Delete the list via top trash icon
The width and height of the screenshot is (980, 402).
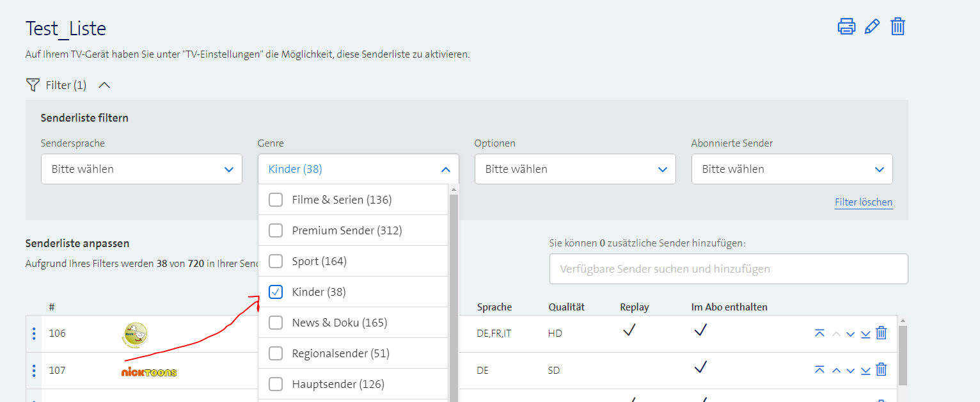point(898,27)
